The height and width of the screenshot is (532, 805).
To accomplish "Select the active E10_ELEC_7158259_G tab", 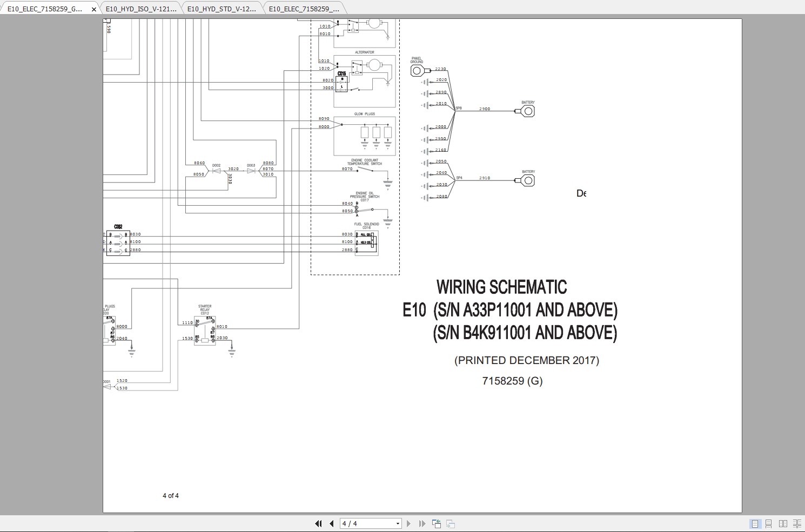I will 46,8.
